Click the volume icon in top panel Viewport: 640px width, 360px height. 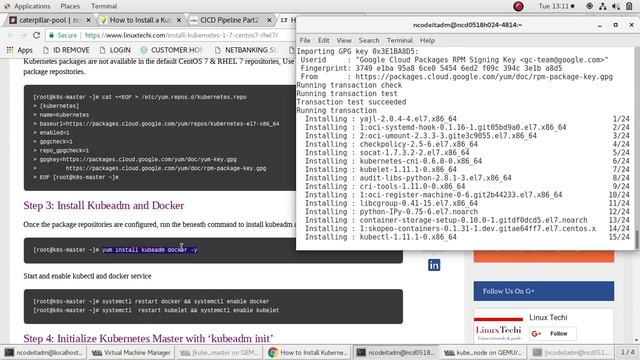coord(616,6)
